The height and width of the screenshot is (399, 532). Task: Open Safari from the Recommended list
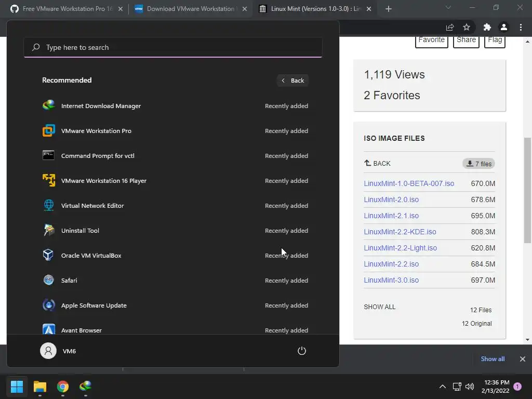pos(175,280)
